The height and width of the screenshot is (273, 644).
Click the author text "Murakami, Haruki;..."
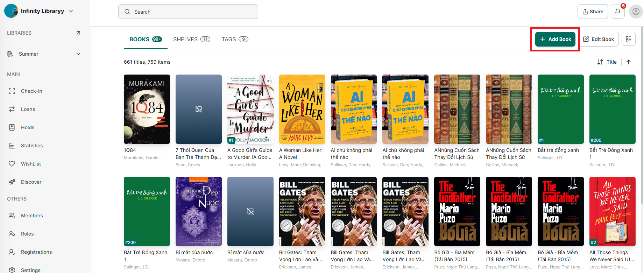pos(143,158)
